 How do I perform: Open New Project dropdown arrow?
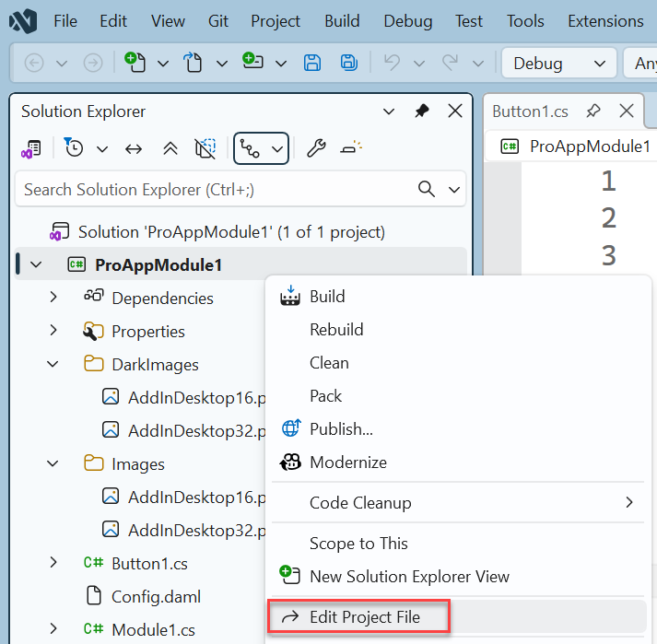point(163,64)
